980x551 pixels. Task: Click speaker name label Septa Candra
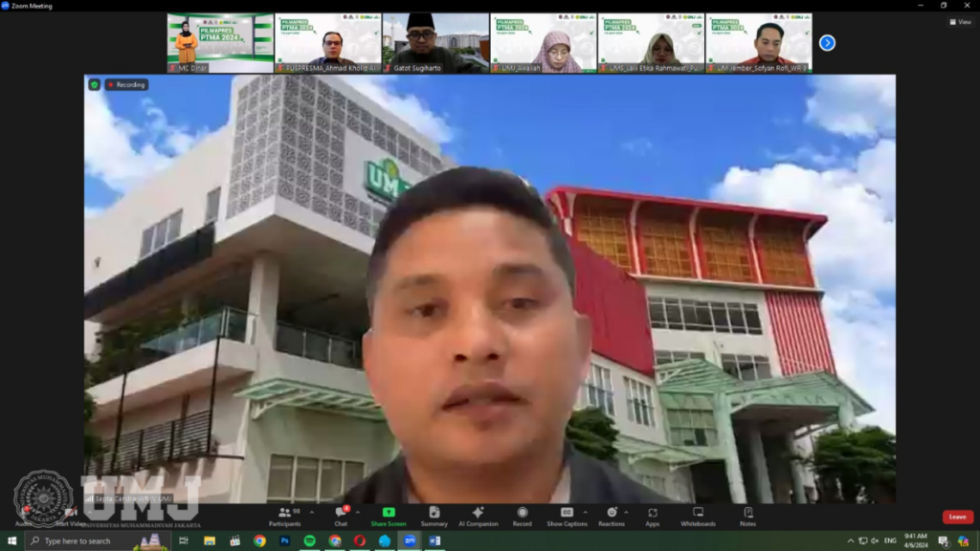click(x=130, y=498)
